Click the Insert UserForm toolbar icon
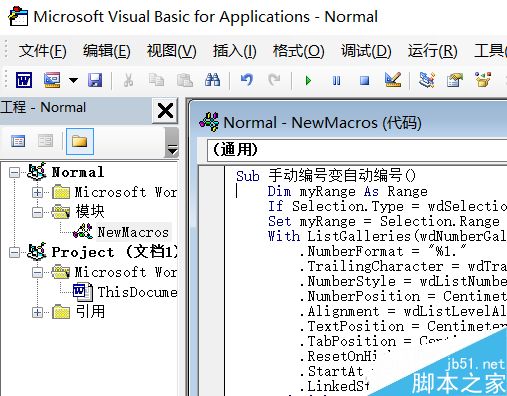This screenshot has width=507, height=396. (52, 80)
